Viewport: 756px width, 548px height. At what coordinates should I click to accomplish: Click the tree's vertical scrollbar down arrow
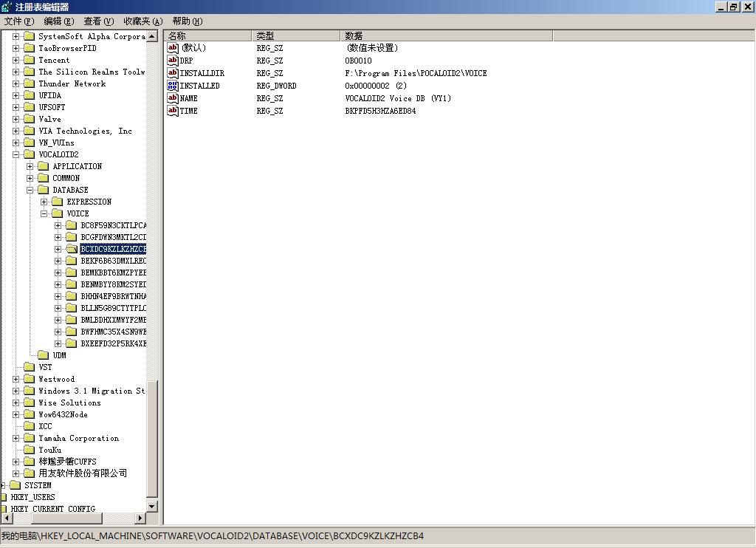pos(152,506)
